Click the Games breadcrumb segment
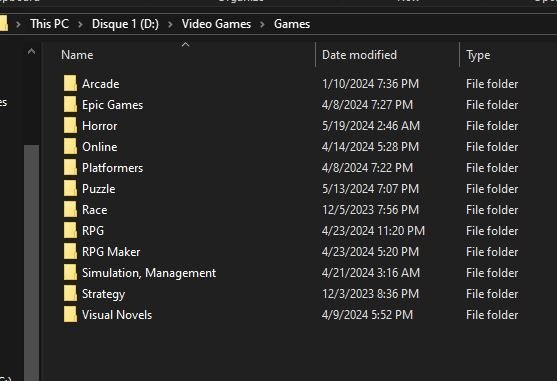Image resolution: width=557 pixels, height=381 pixels. click(292, 24)
